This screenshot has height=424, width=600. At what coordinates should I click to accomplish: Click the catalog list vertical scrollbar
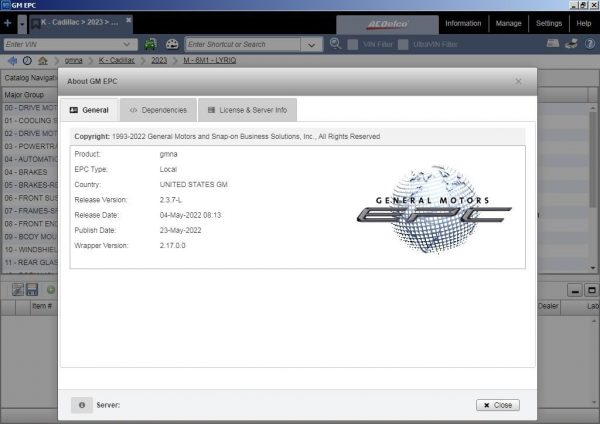[x=593, y=161]
